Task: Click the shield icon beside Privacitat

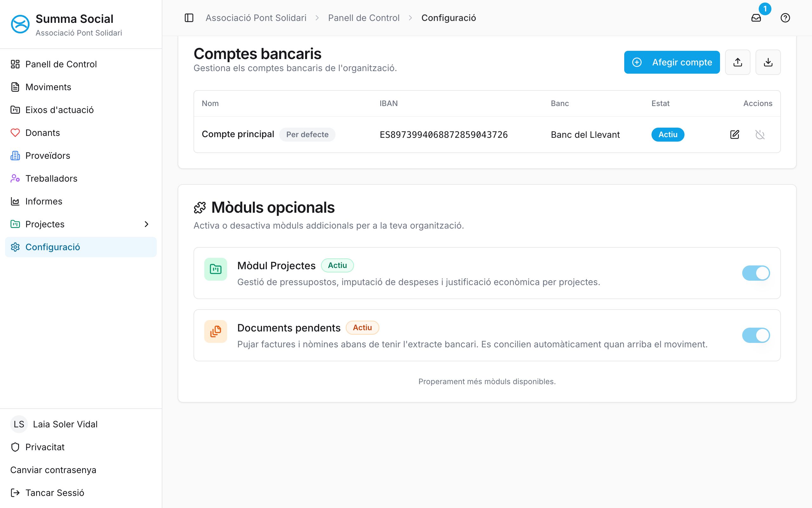Action: [x=15, y=447]
